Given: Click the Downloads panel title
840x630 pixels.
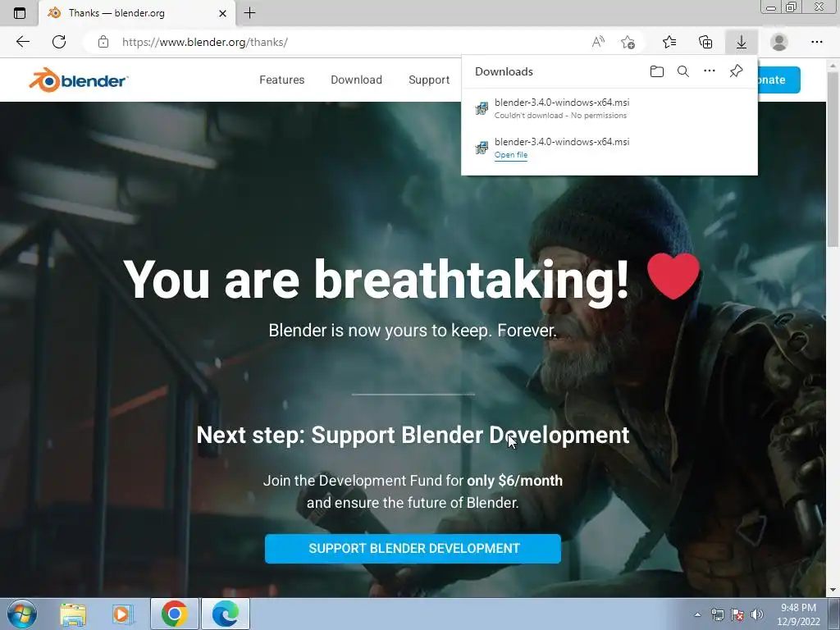Looking at the screenshot, I should coord(504,71).
